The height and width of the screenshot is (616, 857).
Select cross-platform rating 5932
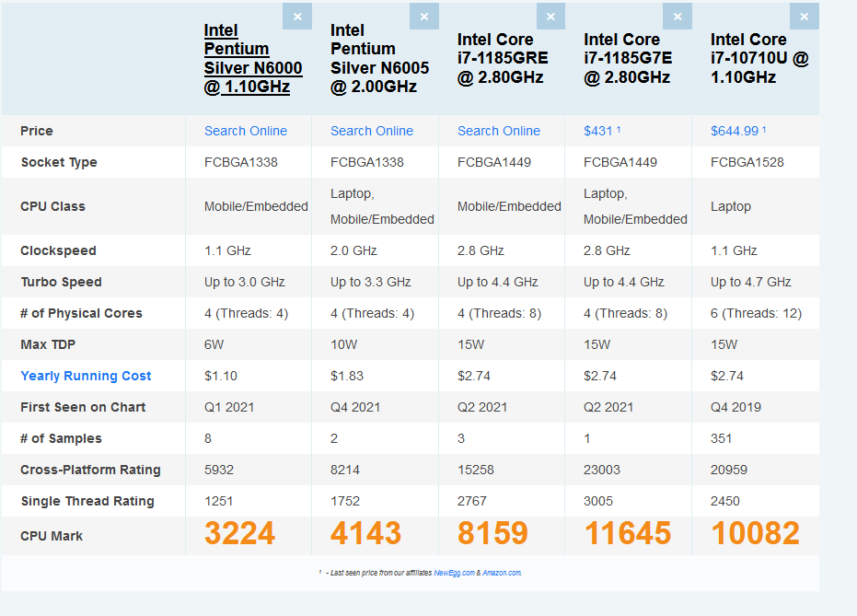click(x=219, y=470)
